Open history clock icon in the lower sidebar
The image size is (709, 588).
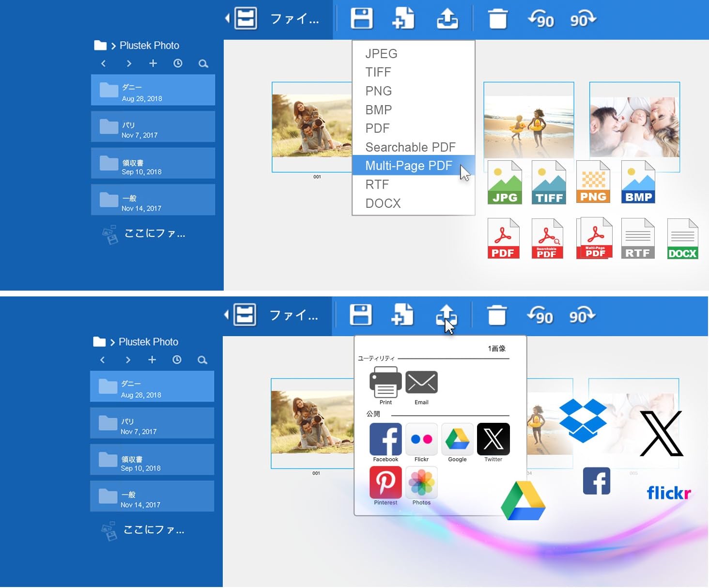(x=177, y=360)
